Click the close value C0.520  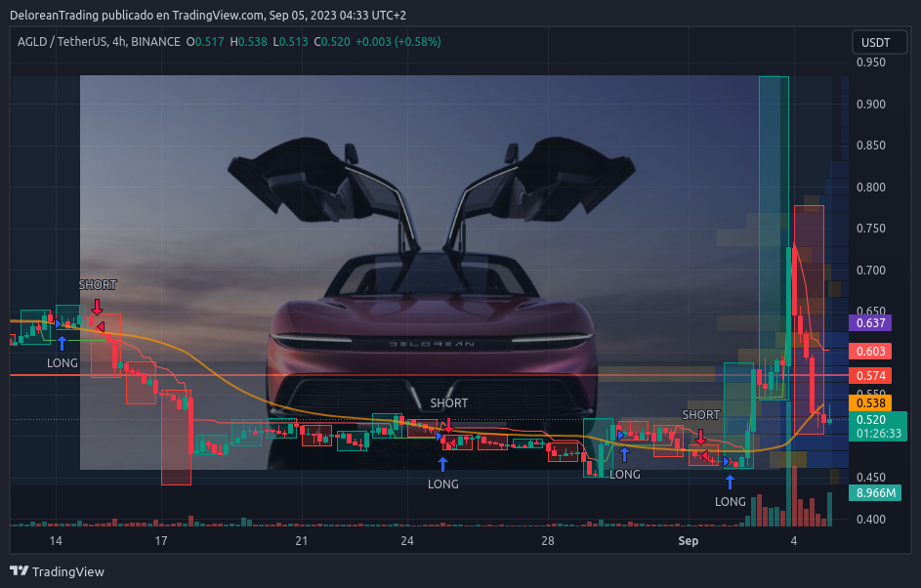coord(332,42)
